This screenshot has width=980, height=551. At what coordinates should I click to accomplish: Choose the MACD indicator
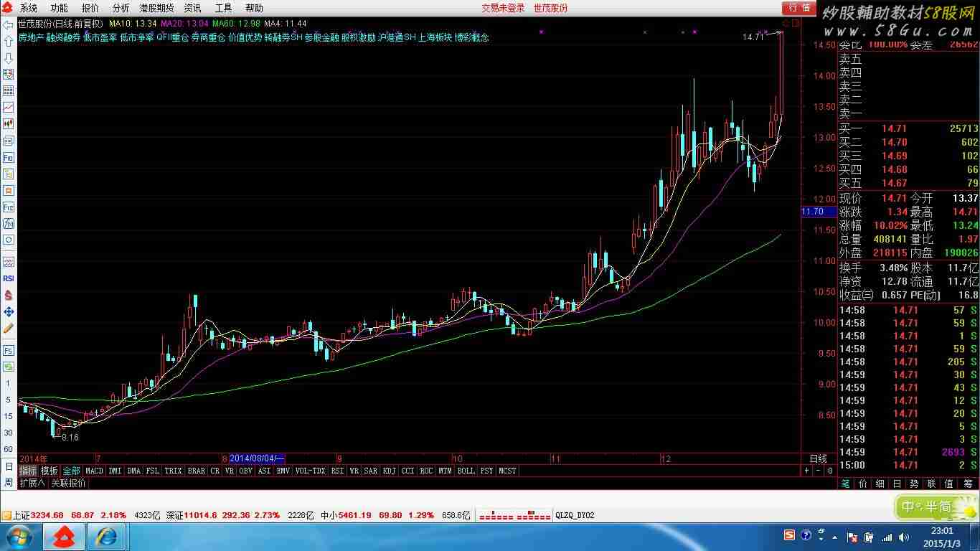point(94,471)
